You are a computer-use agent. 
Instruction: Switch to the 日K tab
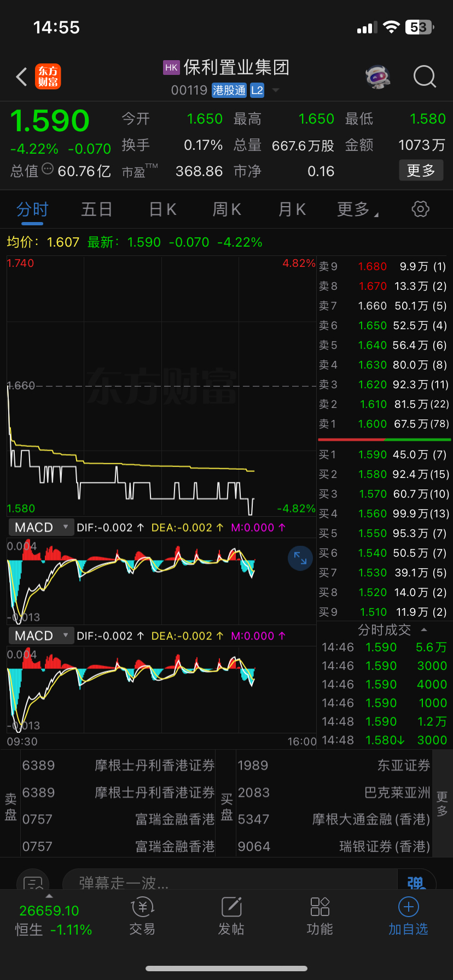pos(162,209)
